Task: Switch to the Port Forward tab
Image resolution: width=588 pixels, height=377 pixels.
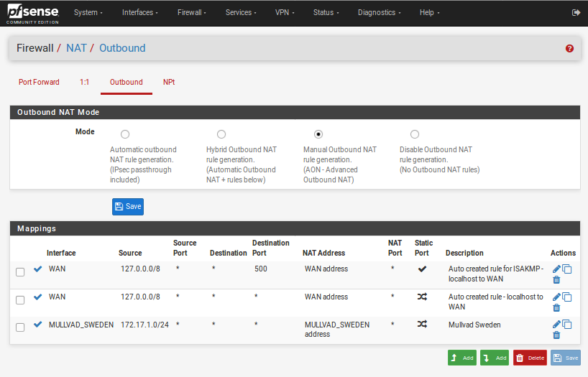Action: (39, 83)
